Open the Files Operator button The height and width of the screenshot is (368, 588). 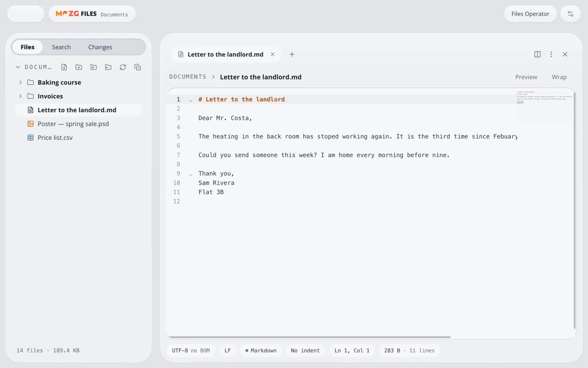pyautogui.click(x=530, y=14)
